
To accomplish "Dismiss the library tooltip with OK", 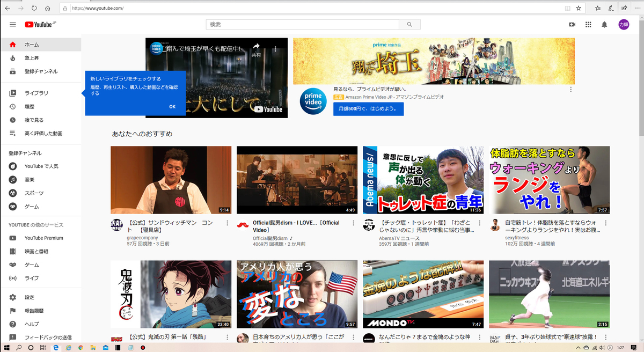I will 172,107.
